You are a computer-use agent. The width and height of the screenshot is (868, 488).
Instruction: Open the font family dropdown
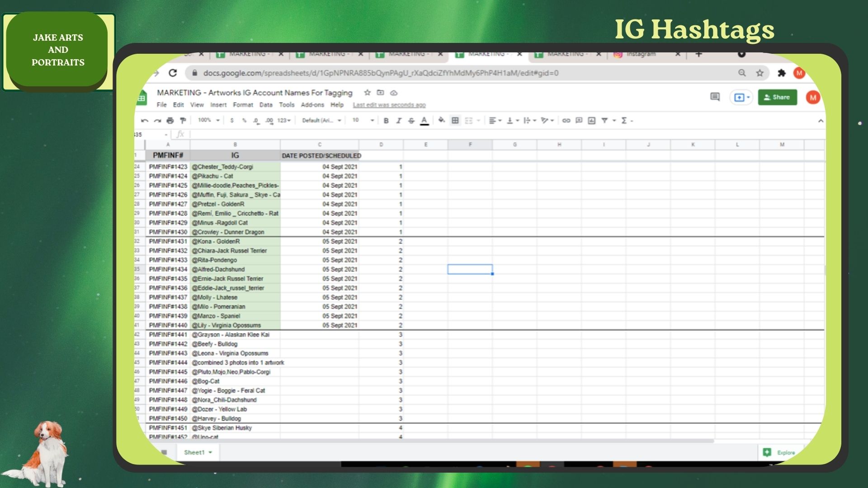[321, 120]
